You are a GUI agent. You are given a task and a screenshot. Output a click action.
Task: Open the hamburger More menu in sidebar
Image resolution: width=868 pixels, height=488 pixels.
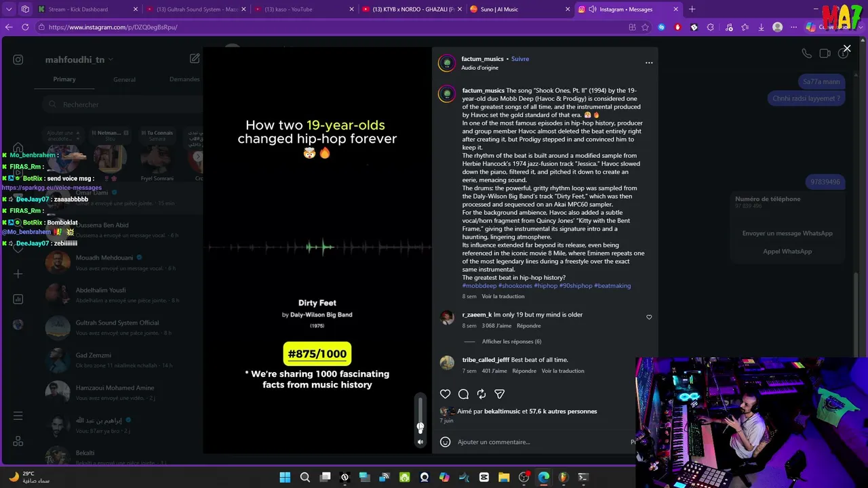point(18,415)
